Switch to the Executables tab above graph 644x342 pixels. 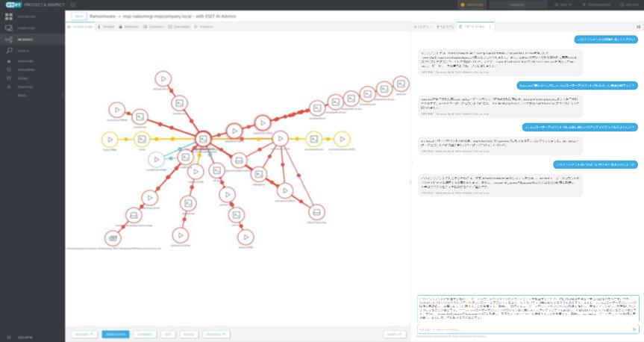pos(179,27)
